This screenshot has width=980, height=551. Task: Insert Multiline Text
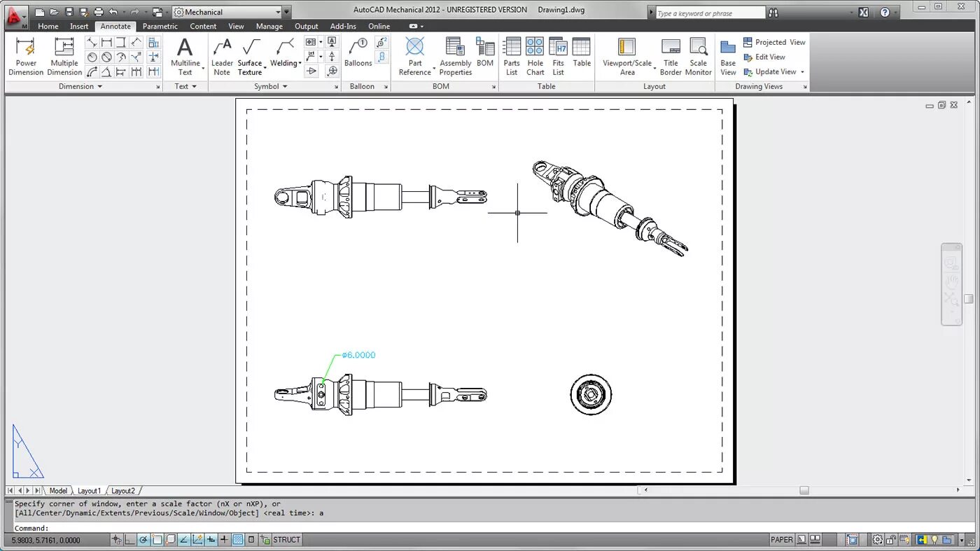pos(185,57)
